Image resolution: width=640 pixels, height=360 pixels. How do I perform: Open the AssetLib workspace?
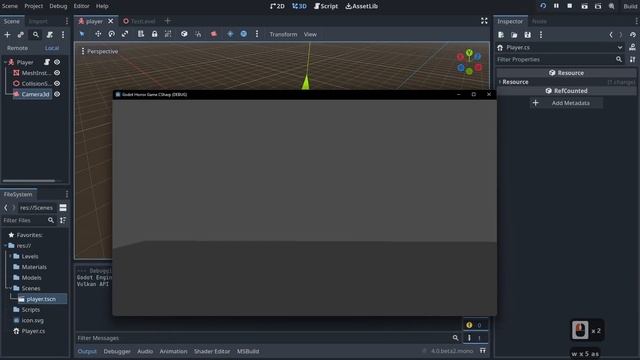(x=362, y=6)
